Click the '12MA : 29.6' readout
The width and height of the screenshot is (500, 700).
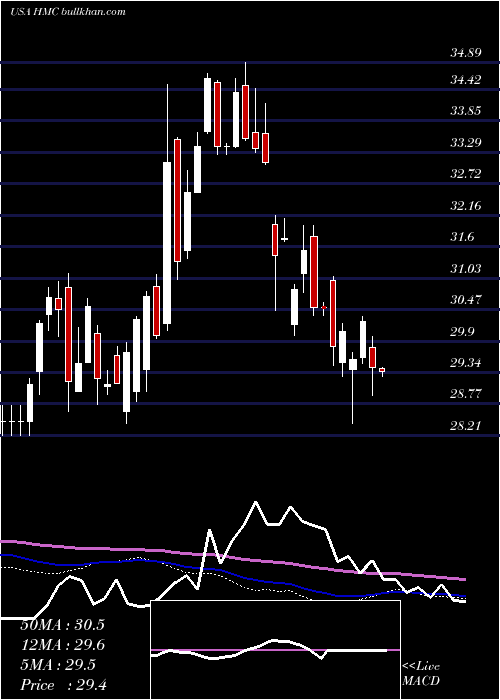click(x=62, y=645)
